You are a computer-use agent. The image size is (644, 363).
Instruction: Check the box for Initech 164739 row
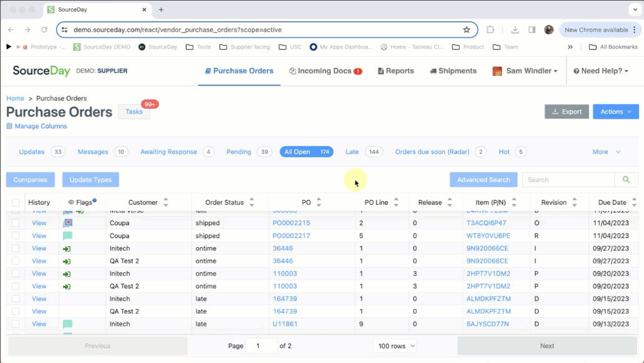coord(16,299)
